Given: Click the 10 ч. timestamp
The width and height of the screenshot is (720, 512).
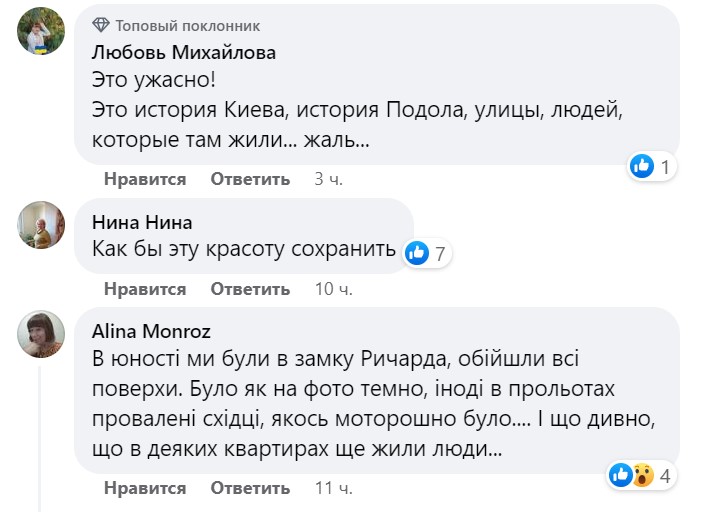Looking at the screenshot, I should click(333, 289).
